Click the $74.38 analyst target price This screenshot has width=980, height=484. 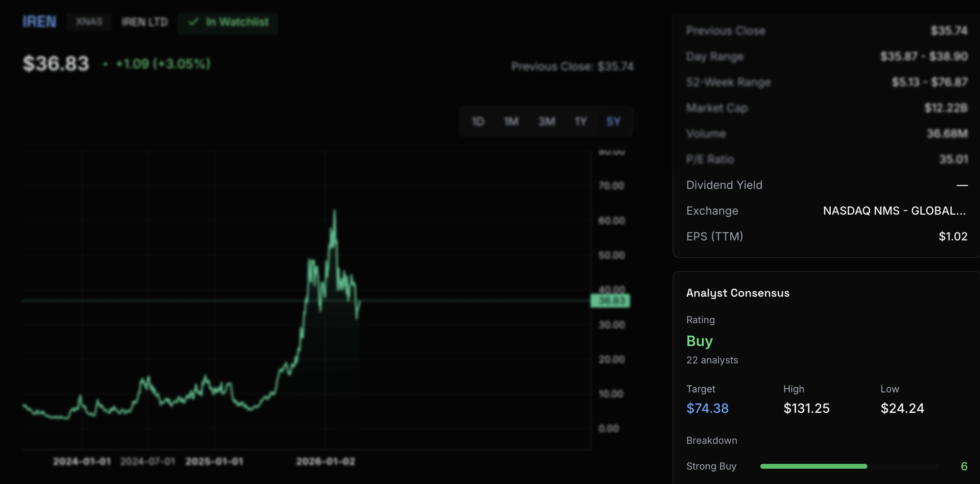708,408
